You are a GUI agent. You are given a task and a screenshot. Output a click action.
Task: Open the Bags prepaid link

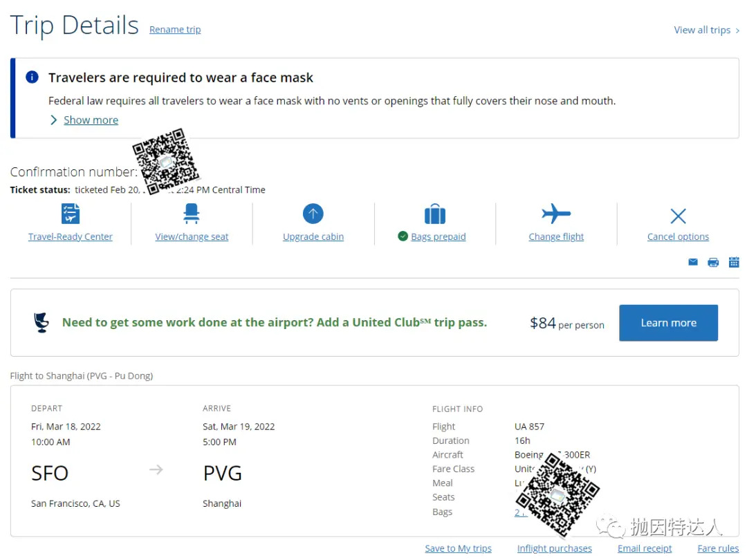click(438, 236)
